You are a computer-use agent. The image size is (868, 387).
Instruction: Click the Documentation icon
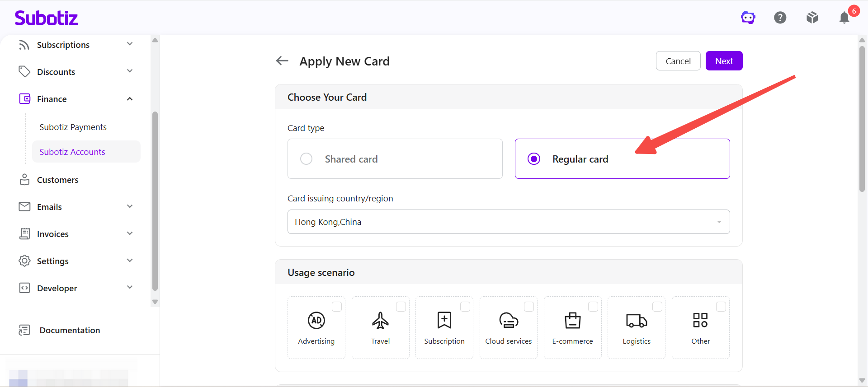point(24,330)
